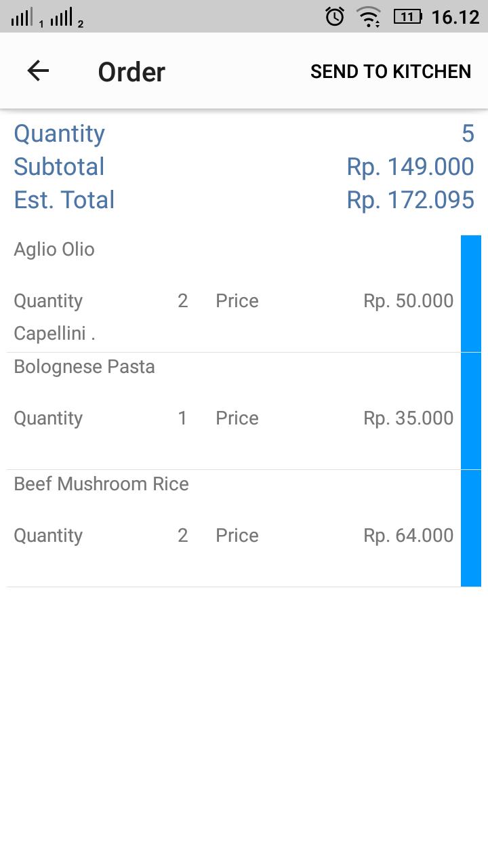Tap the blue bar beside Bolognese Pasta
The image size is (488, 868).
[471, 411]
